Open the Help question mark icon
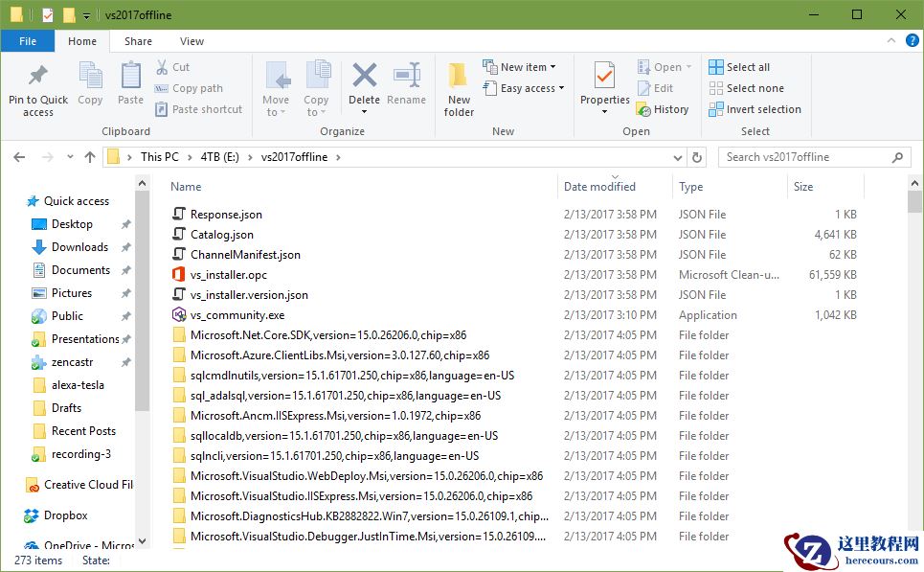This screenshot has width=924, height=572. pos(913,40)
